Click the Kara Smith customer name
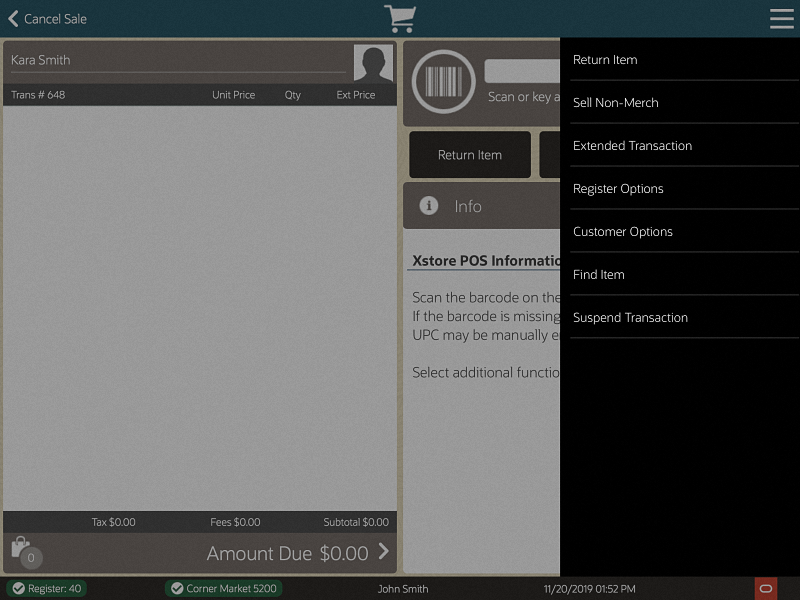 41,60
